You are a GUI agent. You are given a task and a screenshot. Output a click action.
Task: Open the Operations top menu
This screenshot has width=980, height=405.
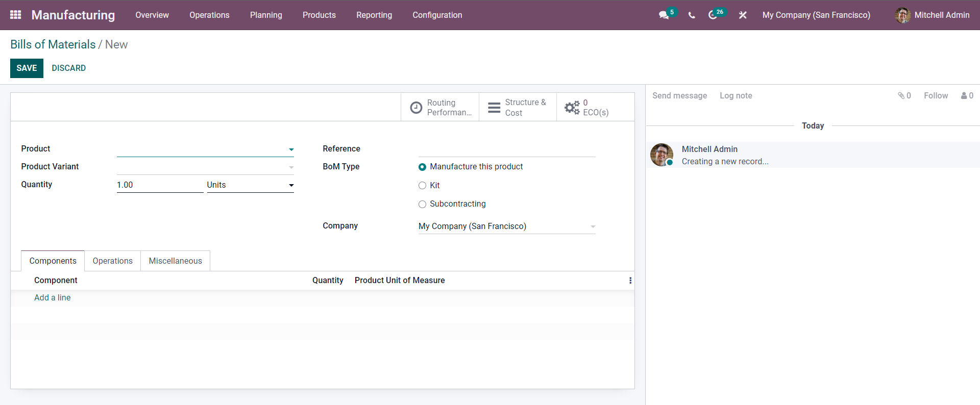pos(209,15)
